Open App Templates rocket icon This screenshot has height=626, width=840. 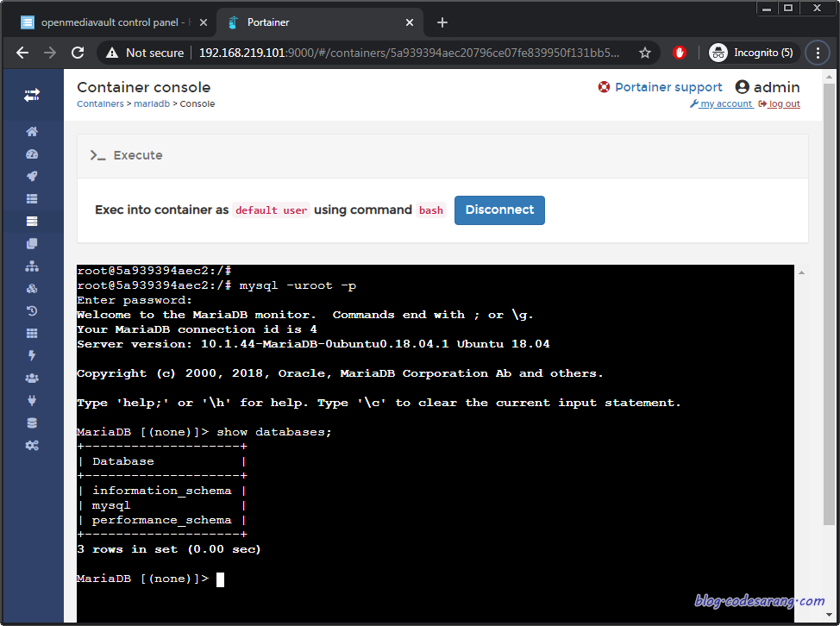(x=32, y=176)
